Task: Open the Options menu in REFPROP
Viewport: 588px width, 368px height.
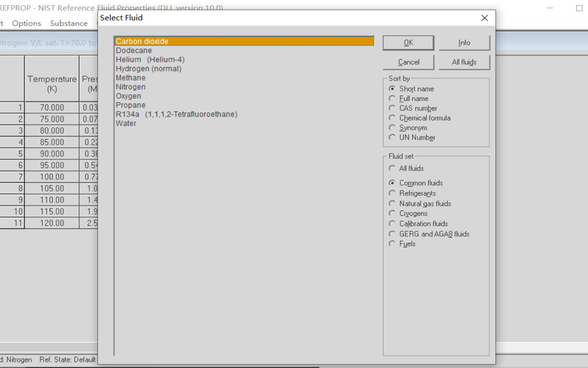Action: (27, 23)
